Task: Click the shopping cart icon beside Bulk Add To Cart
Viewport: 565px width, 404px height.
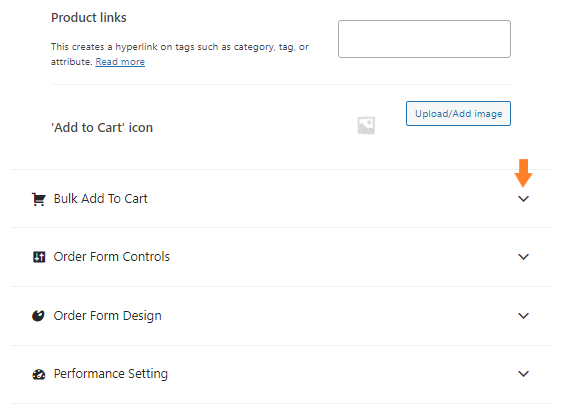Action: (39, 199)
